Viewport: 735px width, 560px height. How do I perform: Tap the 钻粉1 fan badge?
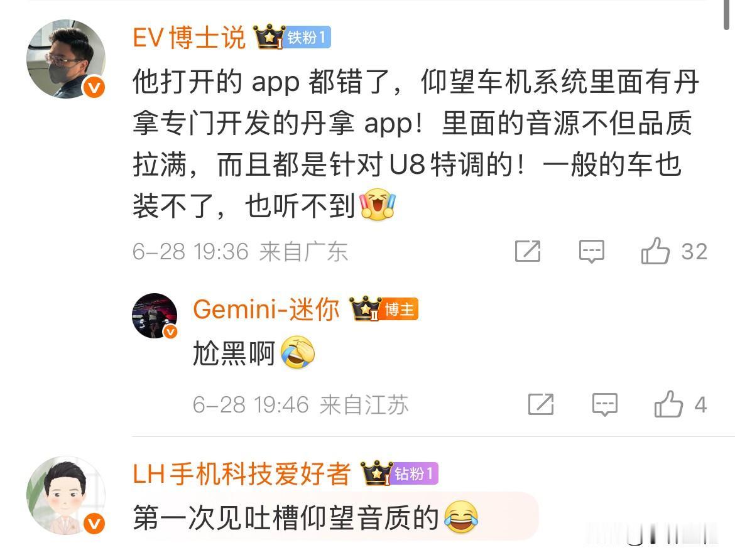(415, 473)
